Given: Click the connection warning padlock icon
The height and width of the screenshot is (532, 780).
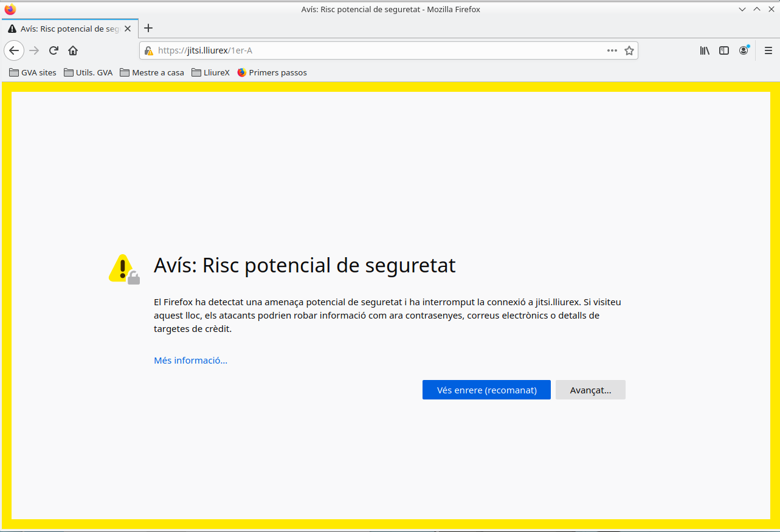Looking at the screenshot, I should [149, 51].
